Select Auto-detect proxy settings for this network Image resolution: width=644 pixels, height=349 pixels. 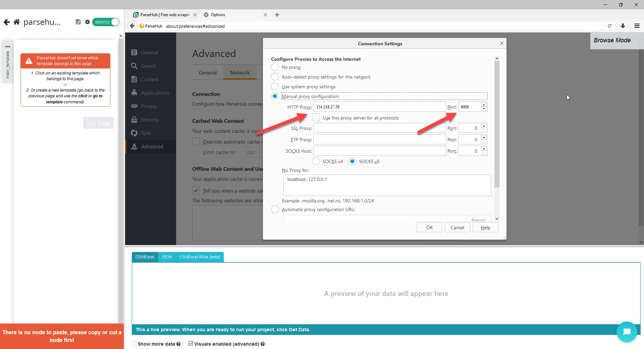275,77
